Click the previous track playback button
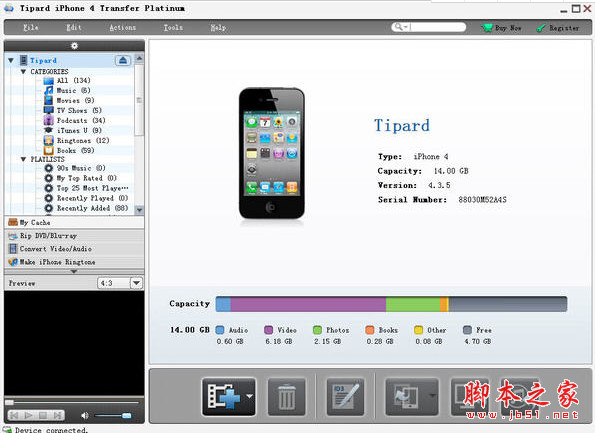 pos(14,416)
